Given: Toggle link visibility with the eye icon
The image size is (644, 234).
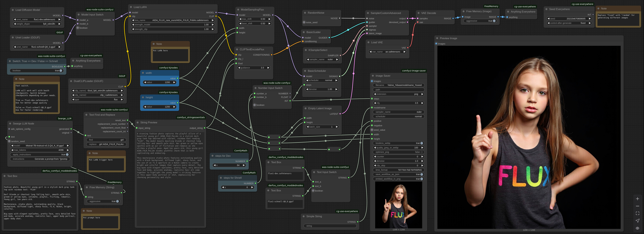Looking at the screenshot, I should tap(638, 228).
